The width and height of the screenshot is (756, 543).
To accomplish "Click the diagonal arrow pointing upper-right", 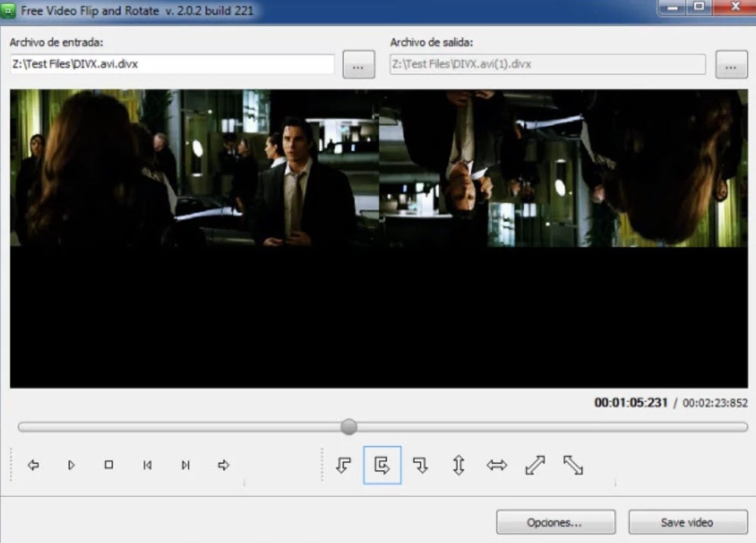I will coord(535,465).
